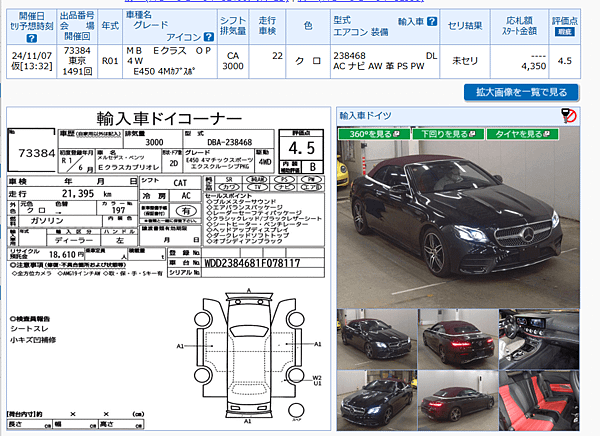The width and height of the screenshot is (600, 436).
Task: Open front headlights-on thumbnail in bottom row
Action: [x=377, y=400]
